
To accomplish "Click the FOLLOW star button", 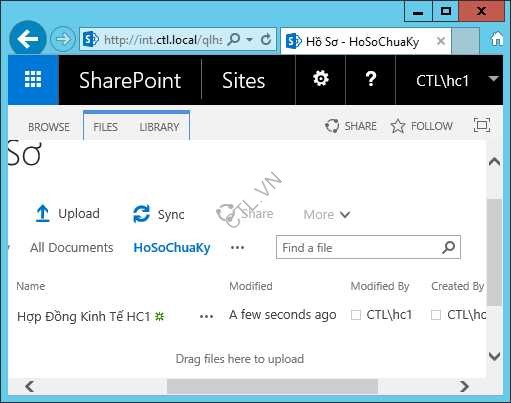I will click(422, 126).
